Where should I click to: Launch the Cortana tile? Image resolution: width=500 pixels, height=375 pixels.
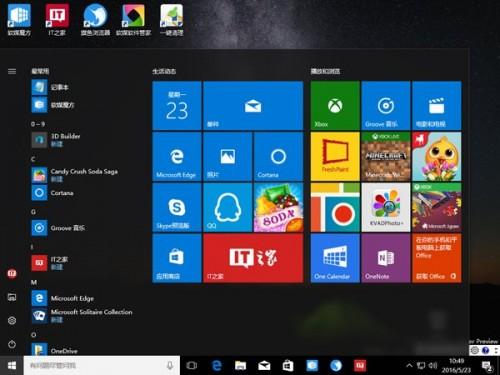[278, 156]
